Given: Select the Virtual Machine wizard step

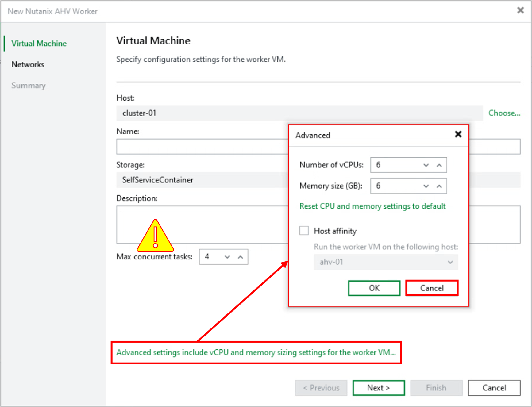Looking at the screenshot, I should [x=39, y=43].
